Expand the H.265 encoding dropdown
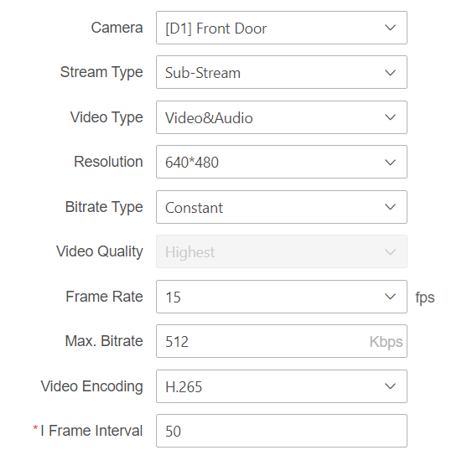Screen dimensions: 467x476 click(x=282, y=386)
